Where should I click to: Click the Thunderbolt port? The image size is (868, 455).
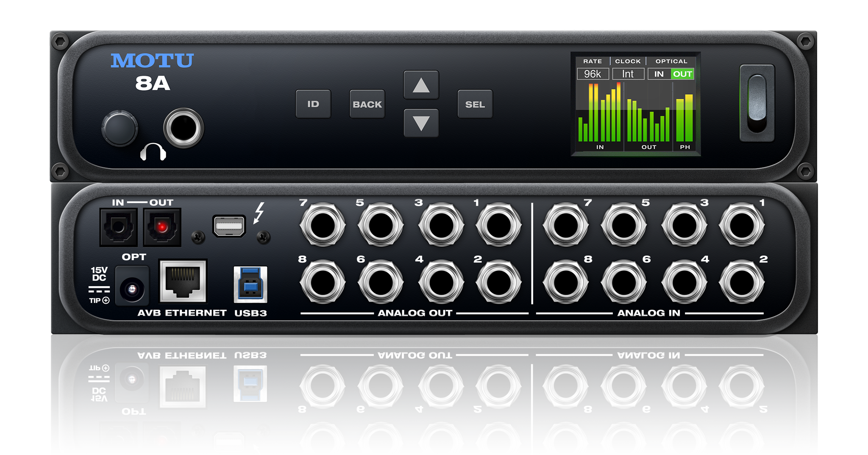(229, 226)
